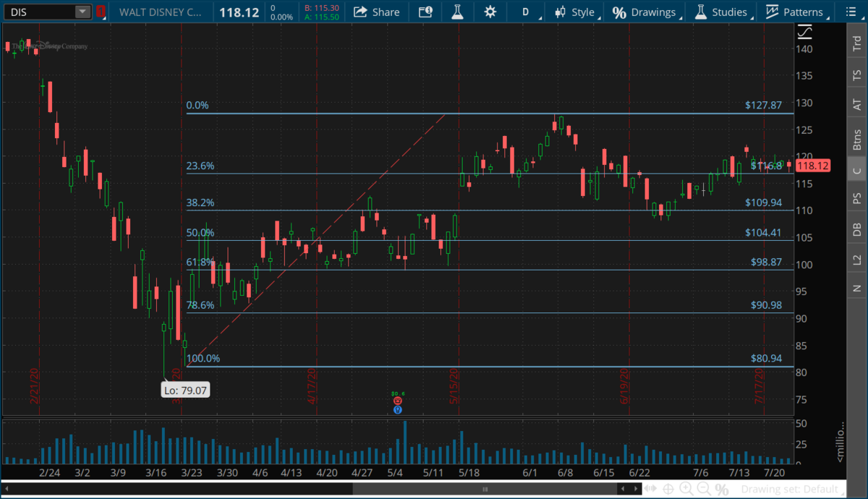
Task: Open the flask-shaped quick study icon
Action: click(457, 12)
